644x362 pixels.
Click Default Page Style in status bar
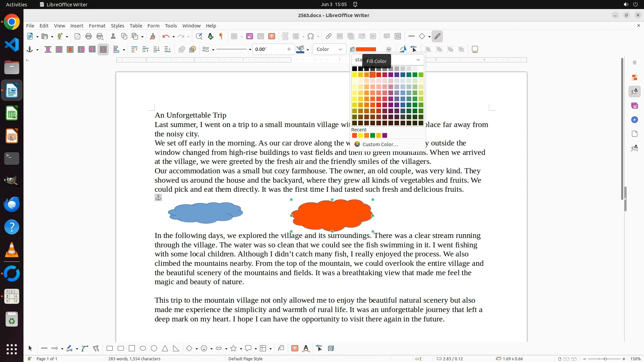pyautogui.click(x=245, y=359)
